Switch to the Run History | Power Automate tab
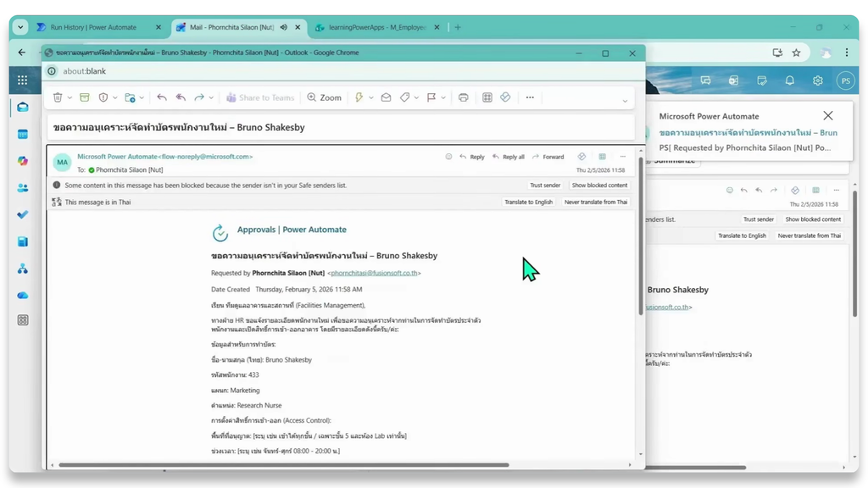This screenshot has height=488, width=868. 98,27
